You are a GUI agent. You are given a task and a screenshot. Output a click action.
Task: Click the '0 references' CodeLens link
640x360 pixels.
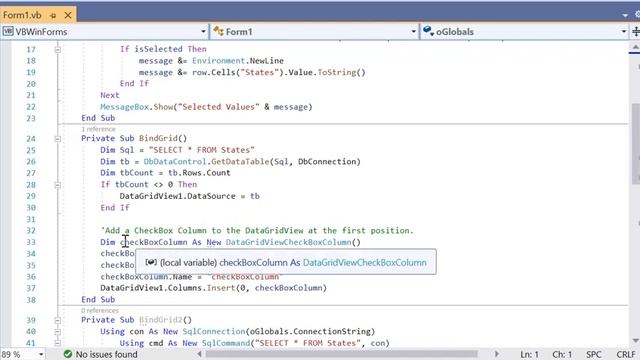[100, 311]
